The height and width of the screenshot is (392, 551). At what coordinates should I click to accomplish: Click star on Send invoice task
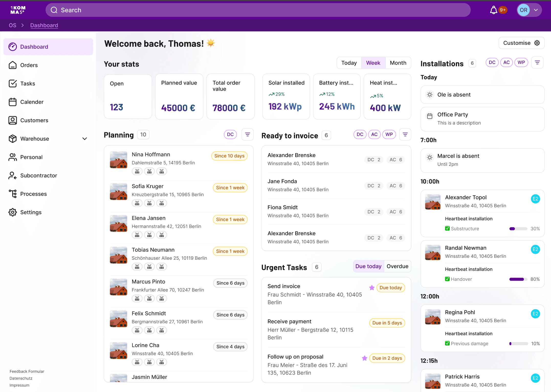click(372, 288)
